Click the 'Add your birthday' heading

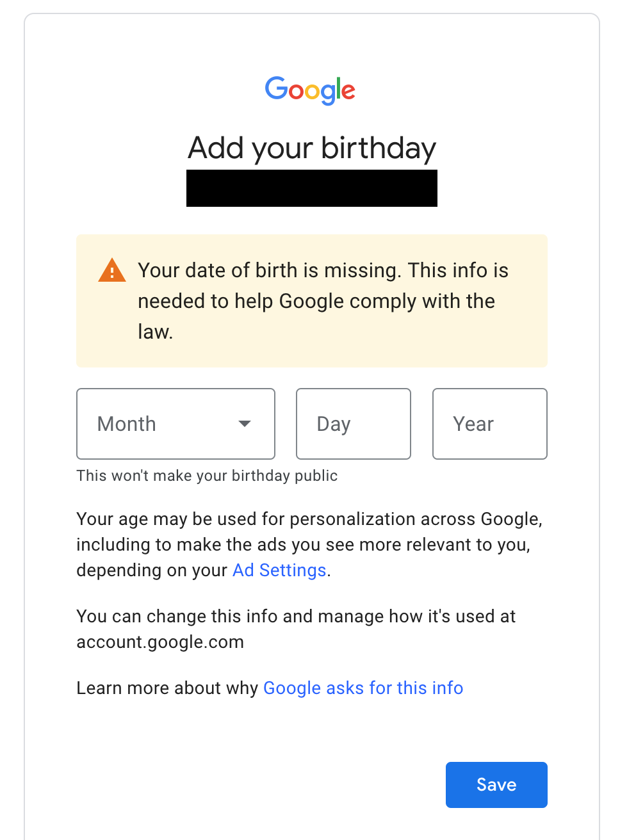tap(311, 149)
